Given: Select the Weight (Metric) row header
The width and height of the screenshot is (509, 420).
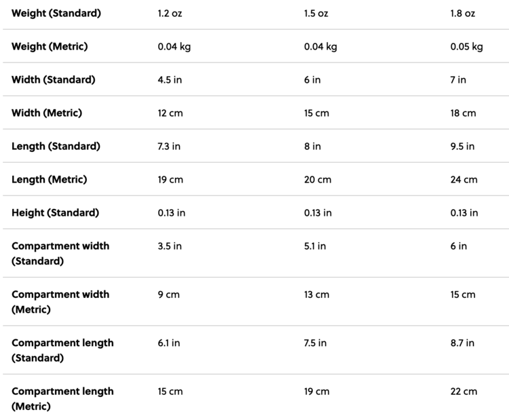Looking at the screenshot, I should (50, 47).
